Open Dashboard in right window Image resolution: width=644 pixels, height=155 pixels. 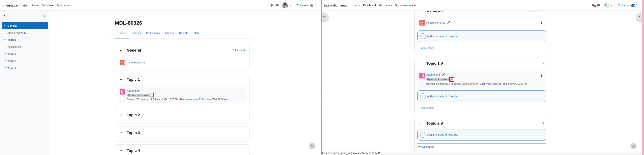point(369,5)
